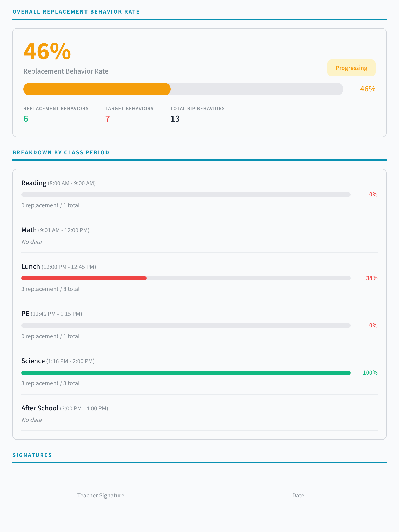Click the Signatures section heading
The width and height of the screenshot is (399, 532).
[x=32, y=455]
